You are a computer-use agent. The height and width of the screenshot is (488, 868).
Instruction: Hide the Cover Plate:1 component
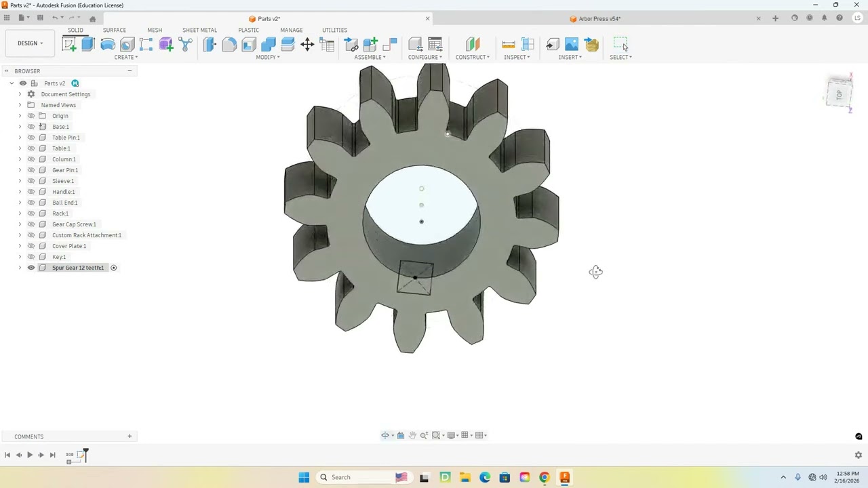tap(31, 246)
